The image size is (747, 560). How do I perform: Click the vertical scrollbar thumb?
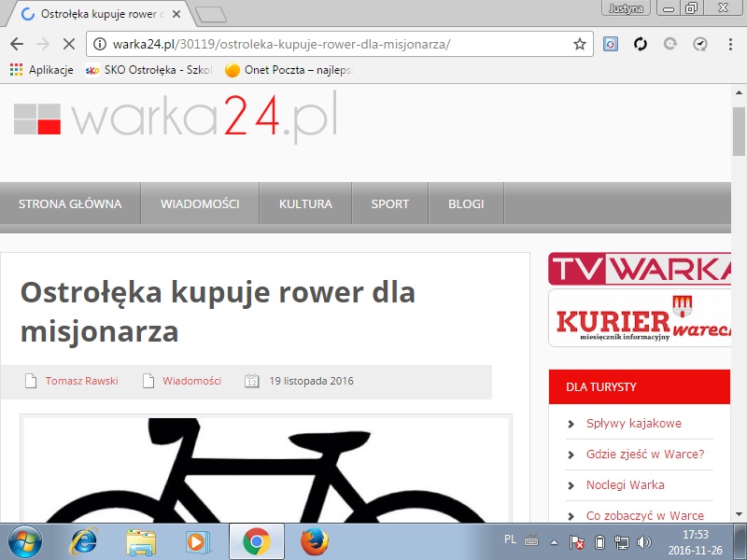click(x=739, y=132)
